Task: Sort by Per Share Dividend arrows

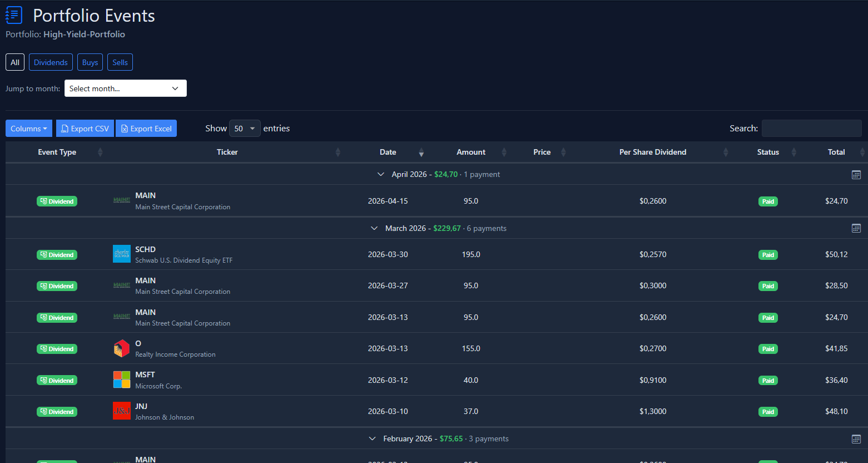Action: (x=726, y=152)
